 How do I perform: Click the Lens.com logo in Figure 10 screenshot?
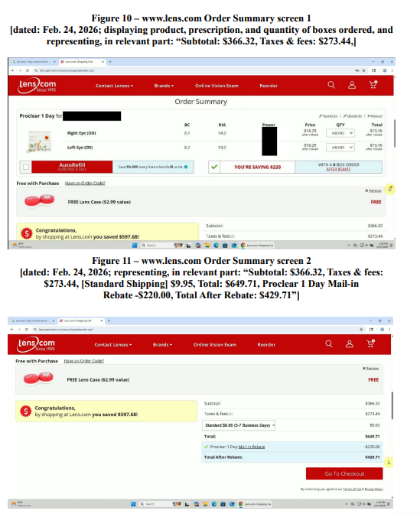tap(37, 86)
